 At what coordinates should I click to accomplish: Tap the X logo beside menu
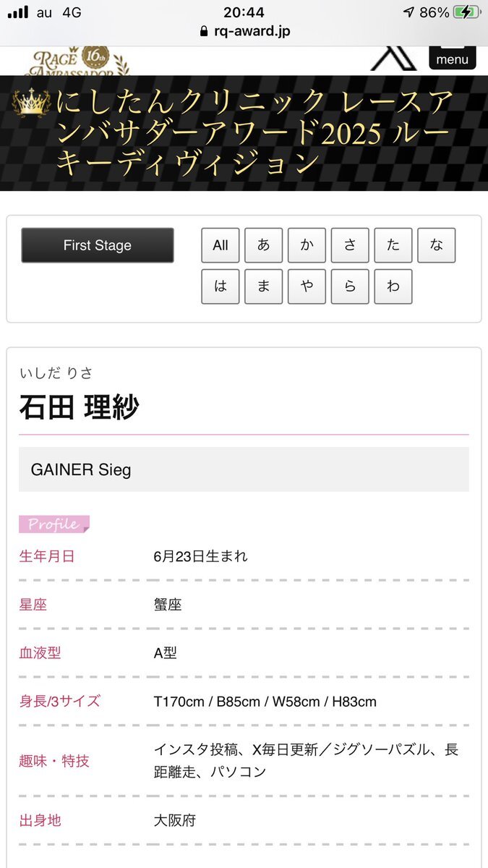tap(393, 59)
